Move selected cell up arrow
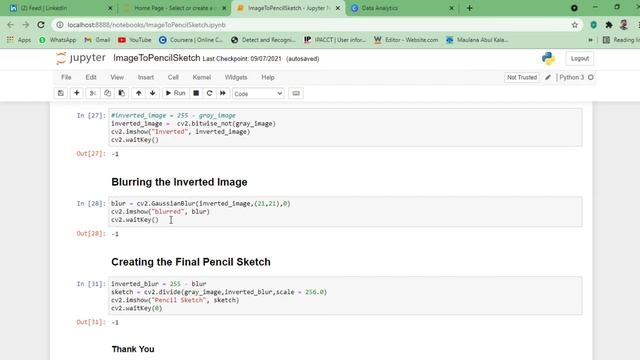The image size is (640, 360). tap(139, 93)
